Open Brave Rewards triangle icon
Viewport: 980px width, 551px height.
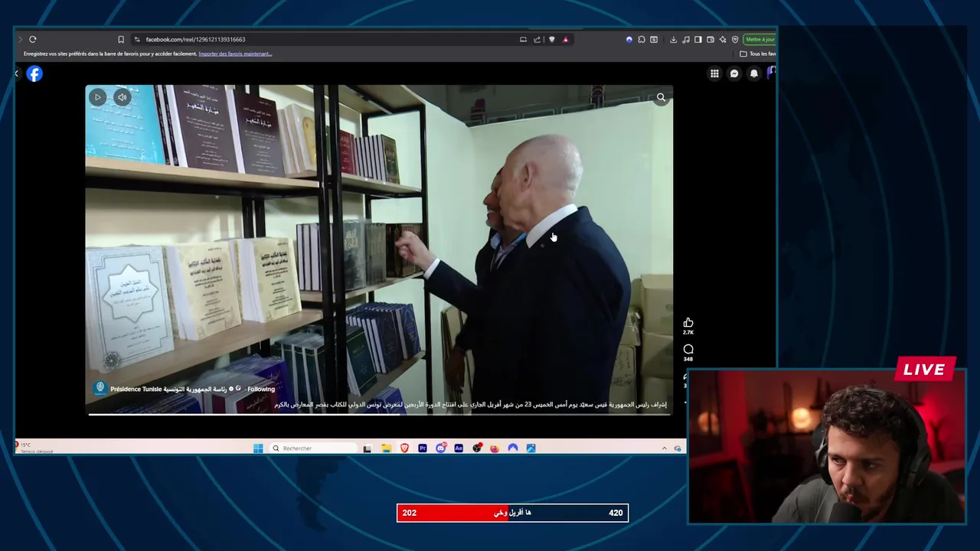tap(566, 40)
